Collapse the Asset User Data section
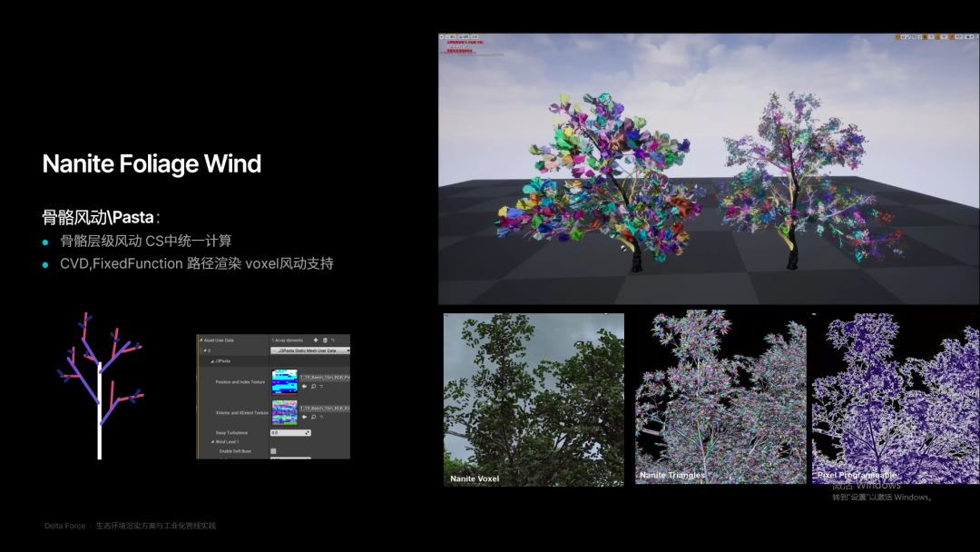This screenshot has height=552, width=980. [x=201, y=340]
